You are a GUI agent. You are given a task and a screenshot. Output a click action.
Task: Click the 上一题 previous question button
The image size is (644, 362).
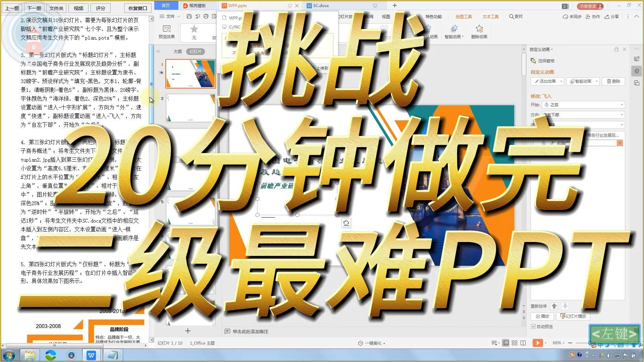coord(12,8)
